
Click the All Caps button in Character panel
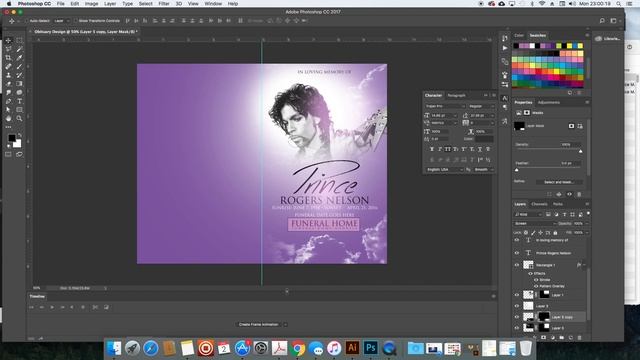click(x=448, y=149)
